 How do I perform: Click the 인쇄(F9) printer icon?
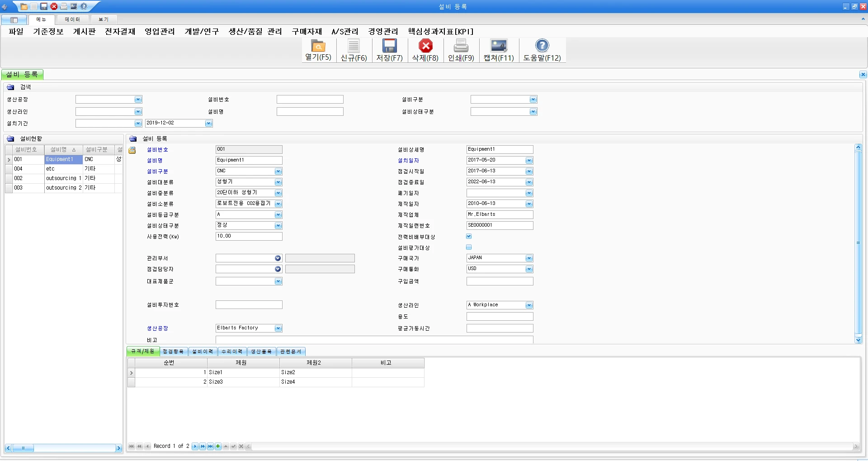click(461, 46)
